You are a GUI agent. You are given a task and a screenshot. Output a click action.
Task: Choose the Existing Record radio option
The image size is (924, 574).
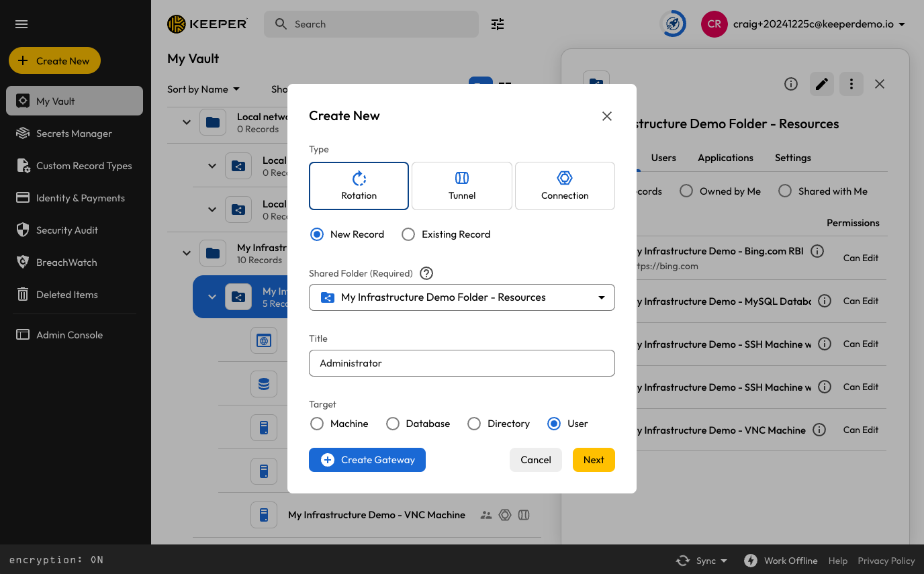408,234
